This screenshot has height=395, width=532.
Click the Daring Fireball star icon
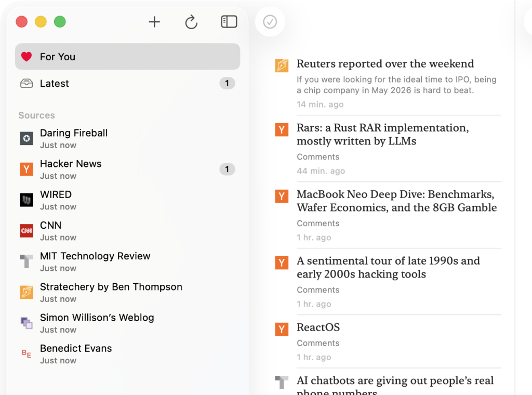pos(26,138)
